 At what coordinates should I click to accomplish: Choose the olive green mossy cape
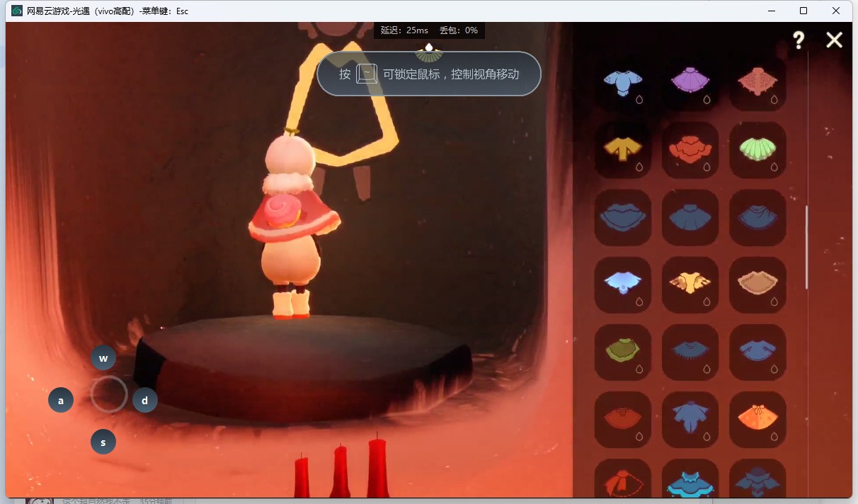pos(622,352)
